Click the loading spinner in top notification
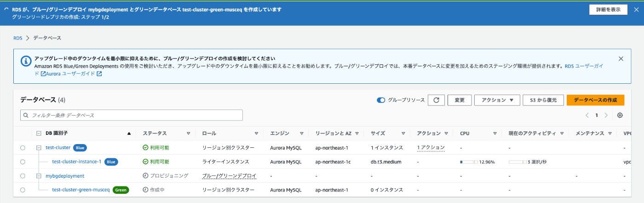The height and width of the screenshot is (203, 644). click(x=6, y=9)
